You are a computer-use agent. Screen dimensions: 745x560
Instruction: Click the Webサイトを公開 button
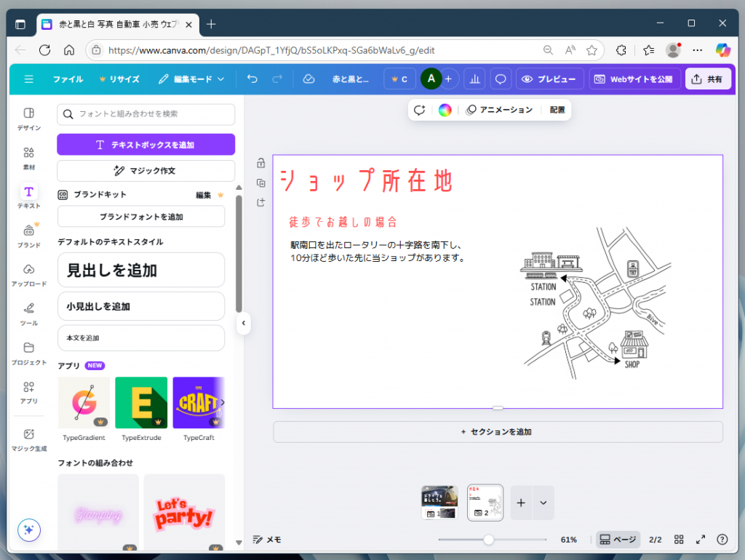(x=634, y=79)
